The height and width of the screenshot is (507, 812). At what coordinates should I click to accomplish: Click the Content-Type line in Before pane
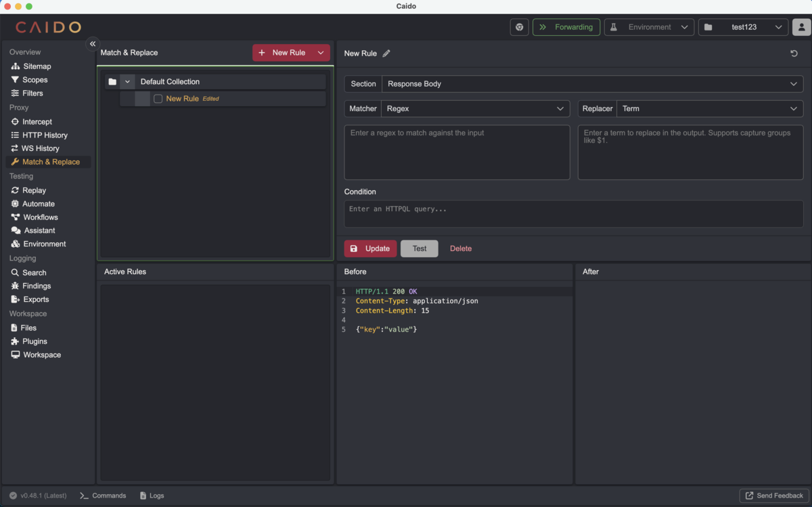tap(417, 301)
